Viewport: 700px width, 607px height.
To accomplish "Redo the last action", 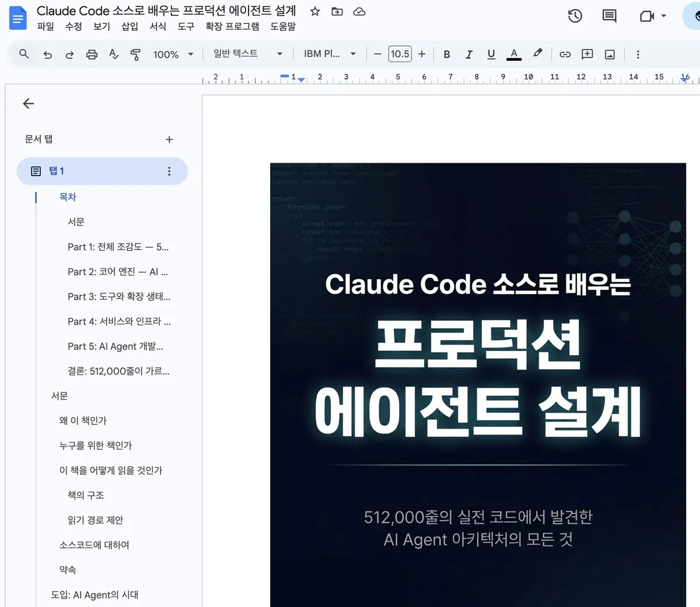I will pyautogui.click(x=69, y=54).
